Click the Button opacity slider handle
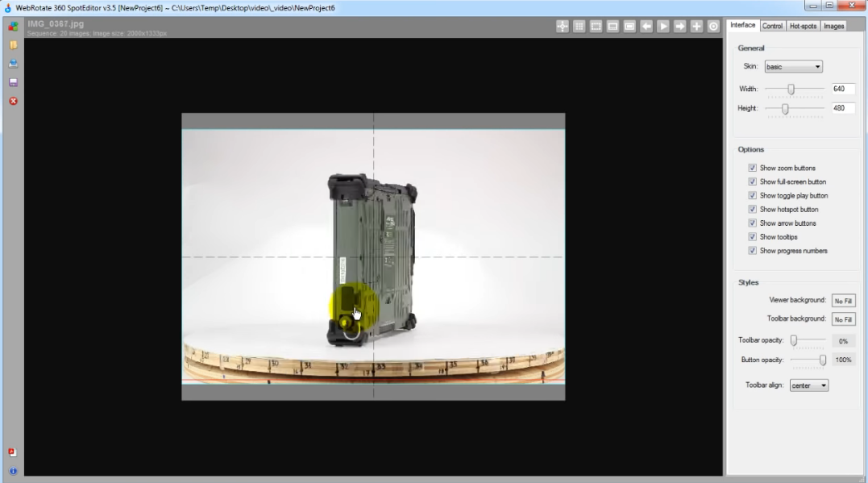The width and height of the screenshot is (868, 483). [823, 360]
